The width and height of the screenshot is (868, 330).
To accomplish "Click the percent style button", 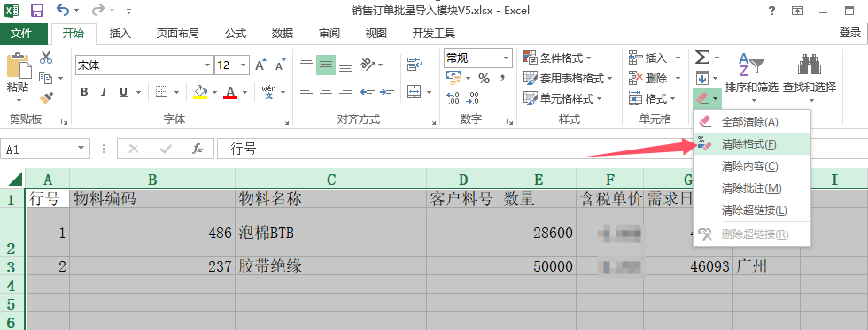I will click(484, 79).
